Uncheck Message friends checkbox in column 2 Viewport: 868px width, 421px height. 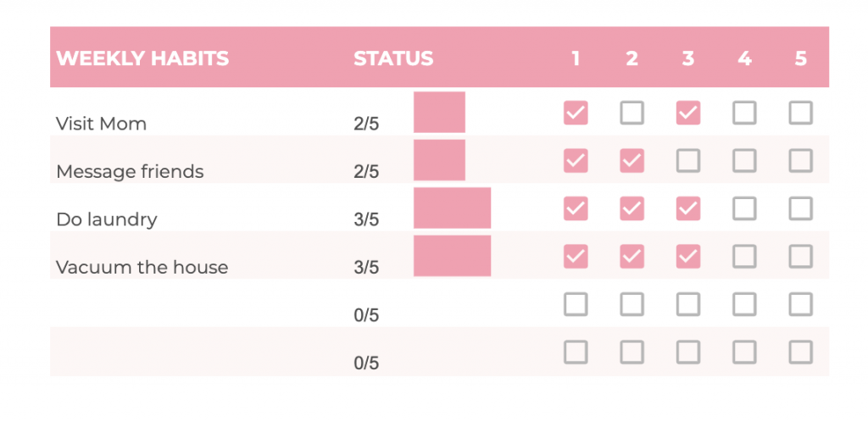632,161
